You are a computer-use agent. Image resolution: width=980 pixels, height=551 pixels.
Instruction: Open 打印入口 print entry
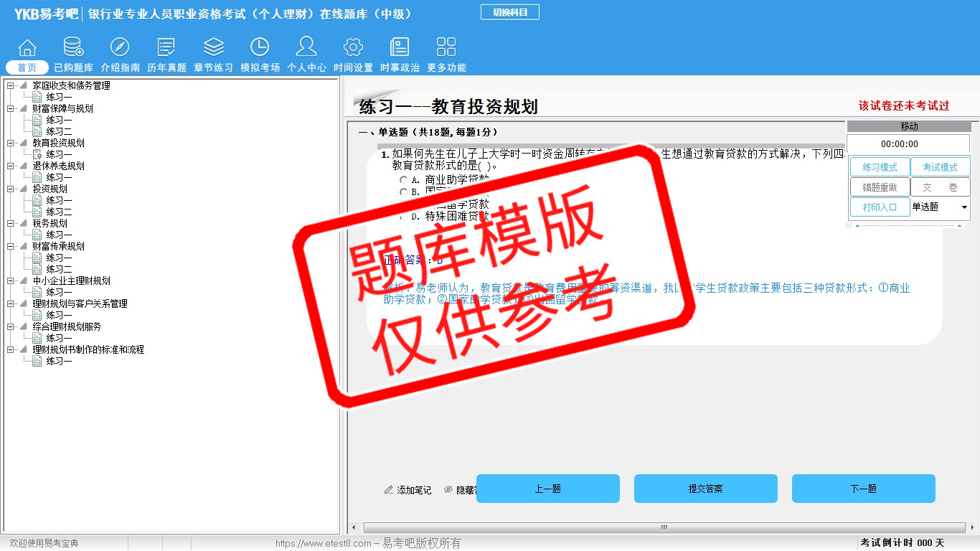click(x=880, y=207)
